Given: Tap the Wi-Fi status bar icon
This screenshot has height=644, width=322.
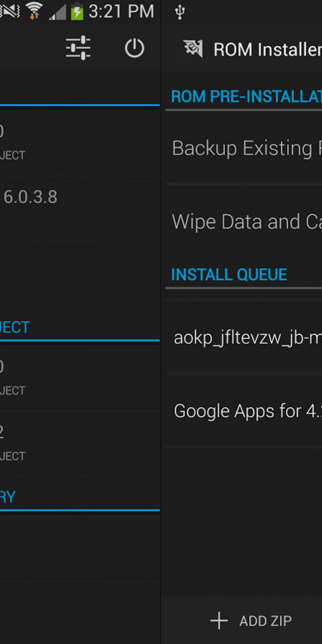Looking at the screenshot, I should point(34,11).
